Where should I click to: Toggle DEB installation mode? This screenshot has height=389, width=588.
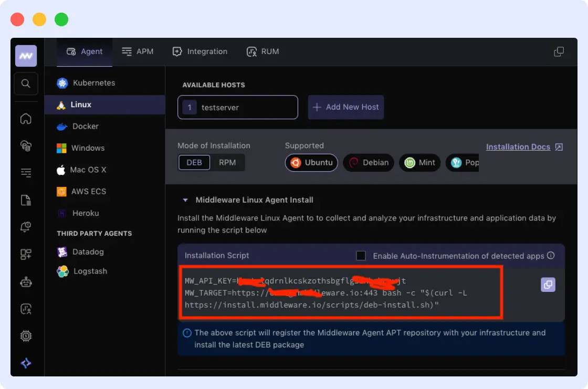click(x=194, y=162)
